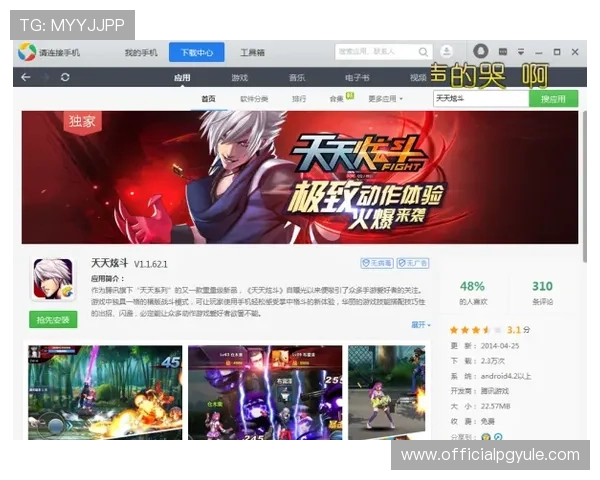This screenshot has width=600, height=480.
Task: Click the update date 2014-04-25
Action: pos(500,346)
